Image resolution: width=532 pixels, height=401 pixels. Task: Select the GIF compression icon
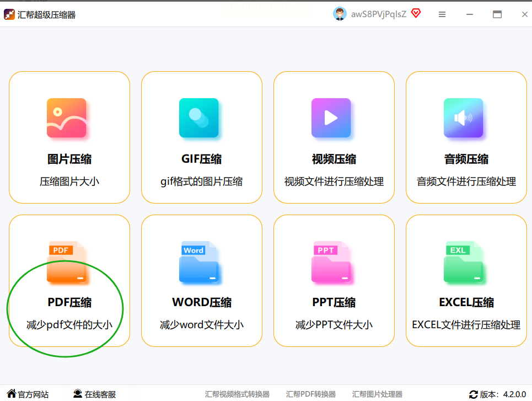click(x=199, y=118)
